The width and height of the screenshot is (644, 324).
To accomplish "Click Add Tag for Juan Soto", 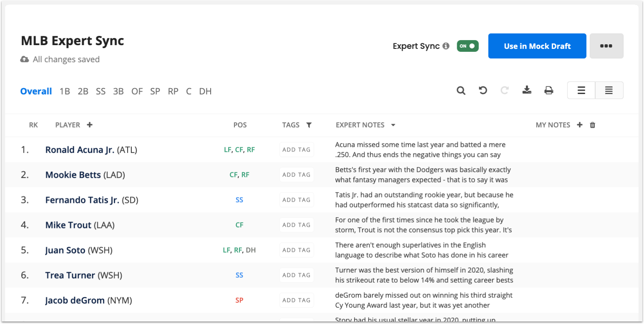I will coord(297,250).
